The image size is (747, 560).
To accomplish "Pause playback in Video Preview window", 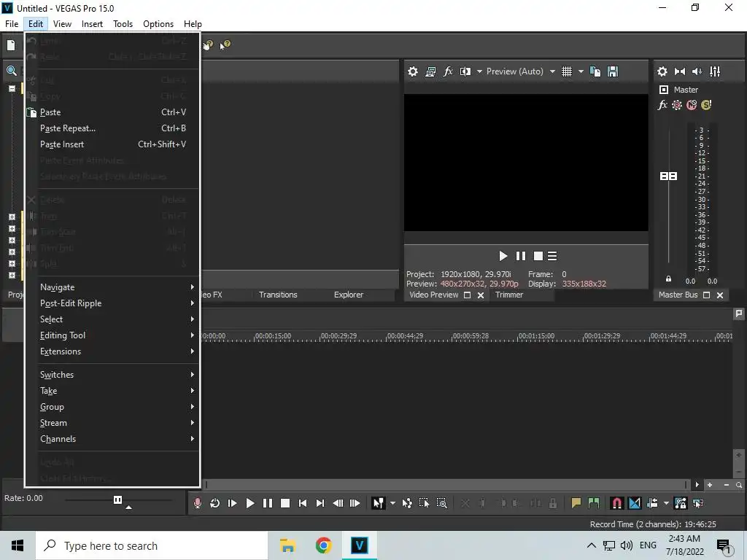I will point(521,256).
